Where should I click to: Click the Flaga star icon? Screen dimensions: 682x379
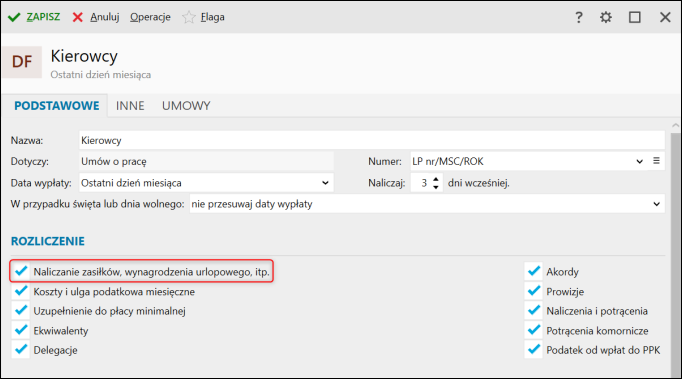coord(188,17)
